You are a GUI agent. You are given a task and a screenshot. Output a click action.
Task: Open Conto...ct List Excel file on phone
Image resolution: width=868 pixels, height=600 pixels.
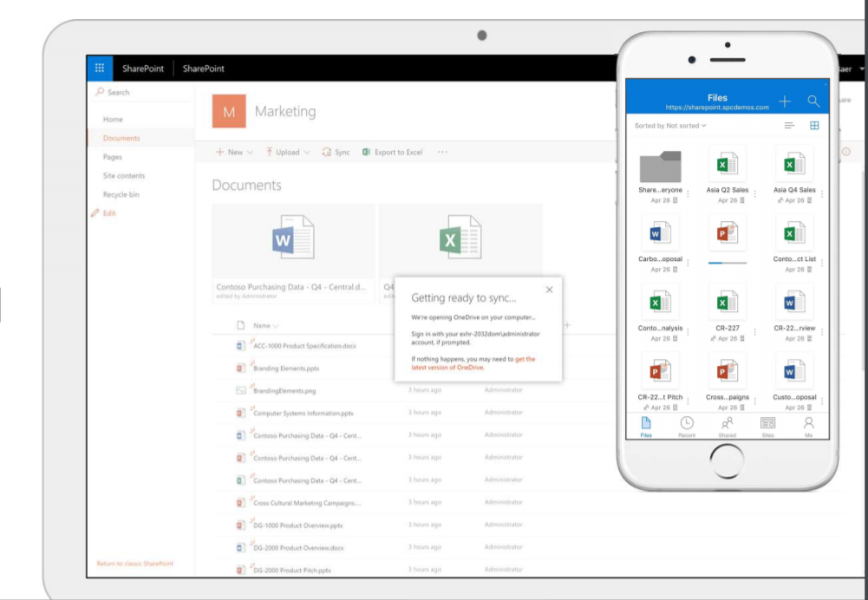pos(794,233)
